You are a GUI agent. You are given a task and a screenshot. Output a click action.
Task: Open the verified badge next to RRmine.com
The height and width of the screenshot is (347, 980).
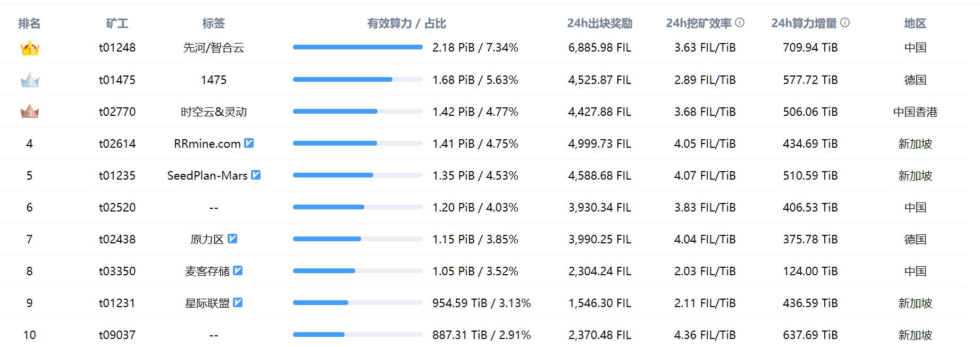(248, 142)
